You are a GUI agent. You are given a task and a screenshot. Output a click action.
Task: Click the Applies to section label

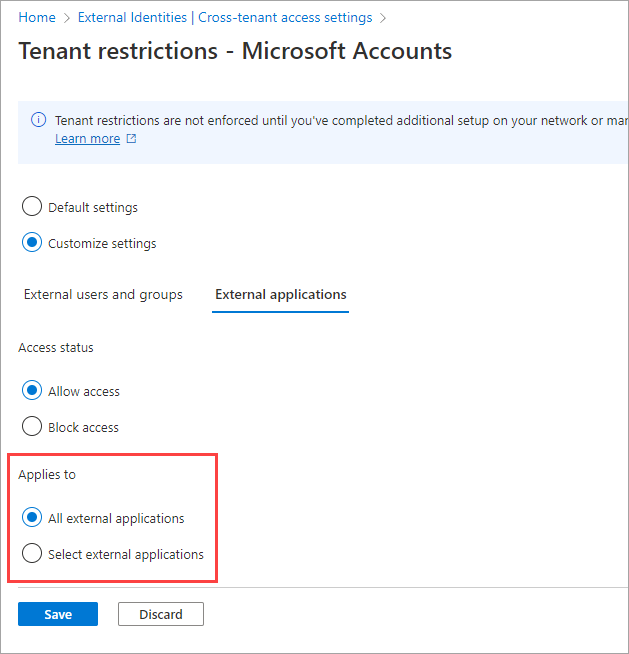(47, 474)
